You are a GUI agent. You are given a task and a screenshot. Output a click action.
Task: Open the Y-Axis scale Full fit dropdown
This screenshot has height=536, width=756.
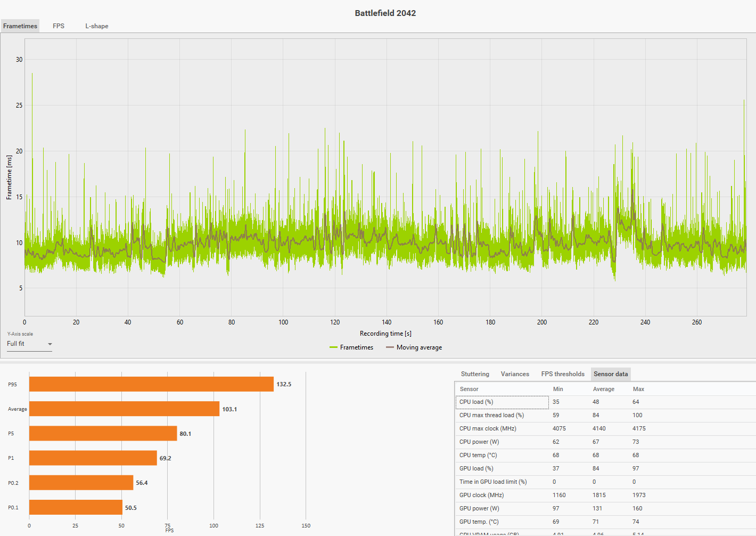(29, 344)
